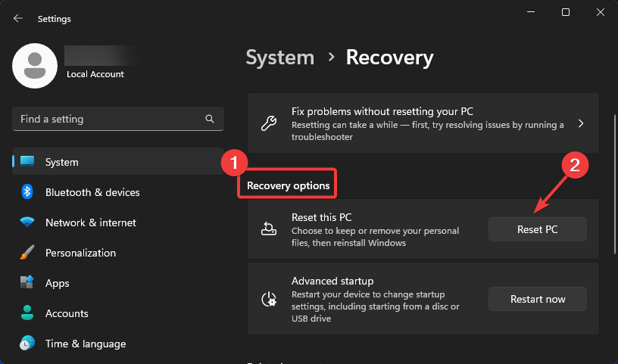
Task: Click the Accounts person icon
Action: (x=27, y=313)
